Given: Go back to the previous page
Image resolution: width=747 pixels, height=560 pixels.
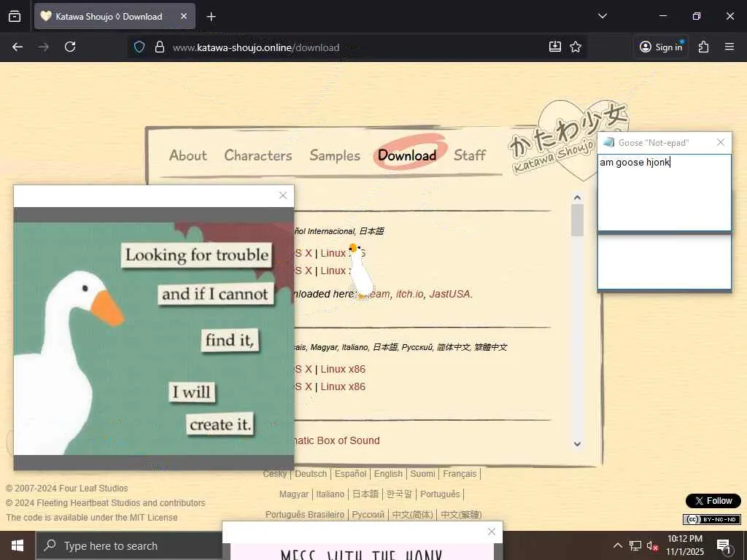Looking at the screenshot, I should tap(18, 47).
